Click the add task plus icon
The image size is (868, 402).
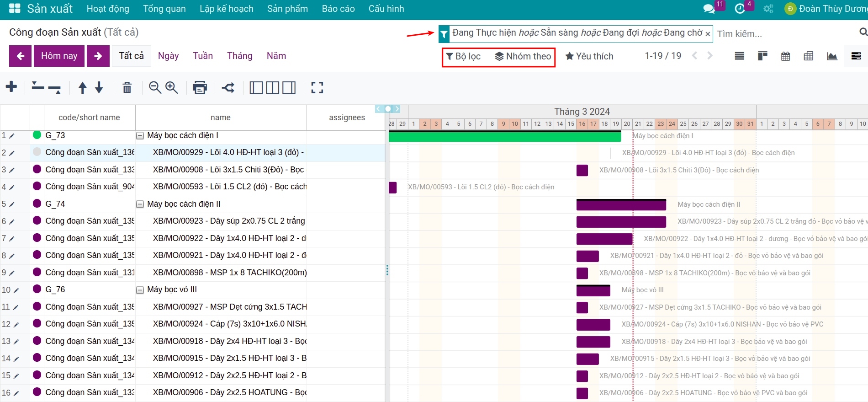click(x=11, y=87)
